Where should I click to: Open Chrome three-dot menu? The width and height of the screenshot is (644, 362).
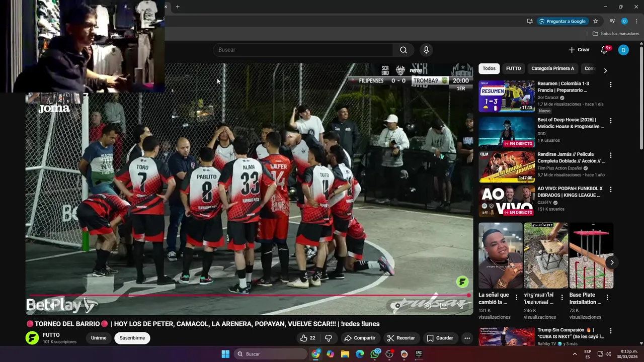click(636, 21)
